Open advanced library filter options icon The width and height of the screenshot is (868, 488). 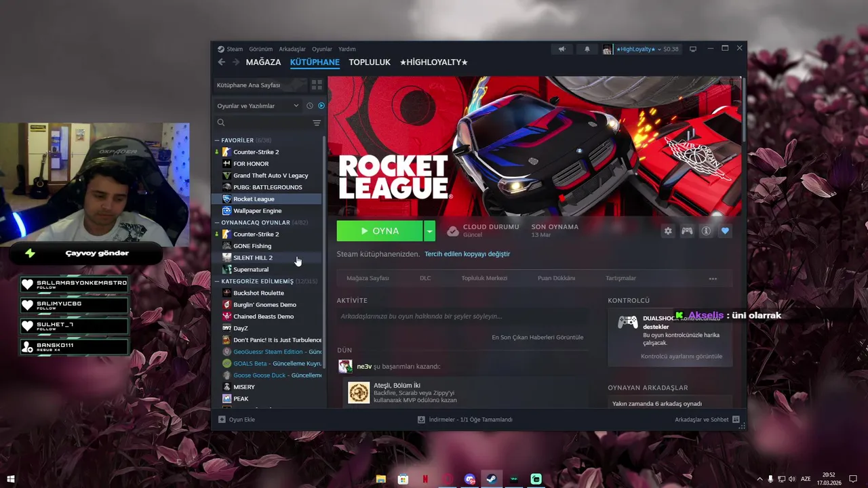point(317,123)
